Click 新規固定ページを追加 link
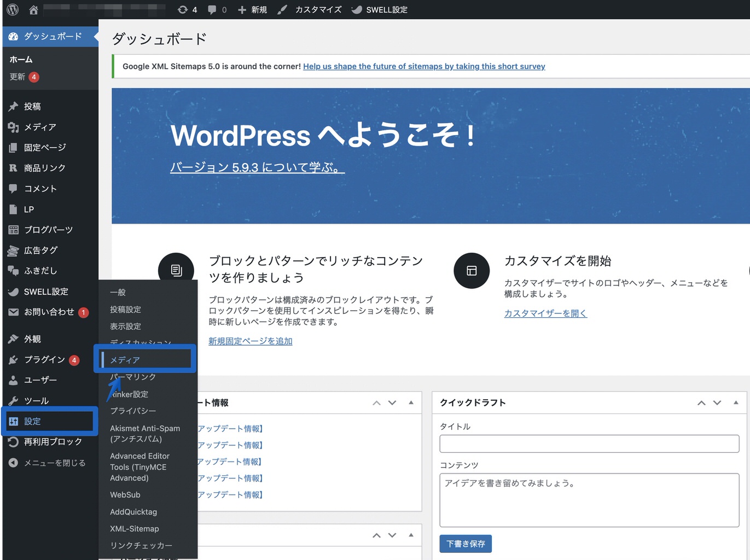This screenshot has width=750, height=560. (x=251, y=341)
